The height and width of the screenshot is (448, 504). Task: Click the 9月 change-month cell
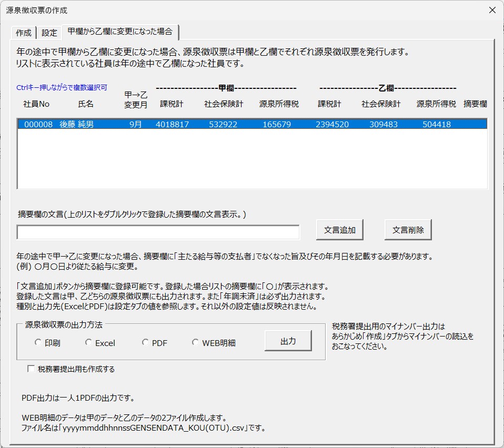coord(135,125)
